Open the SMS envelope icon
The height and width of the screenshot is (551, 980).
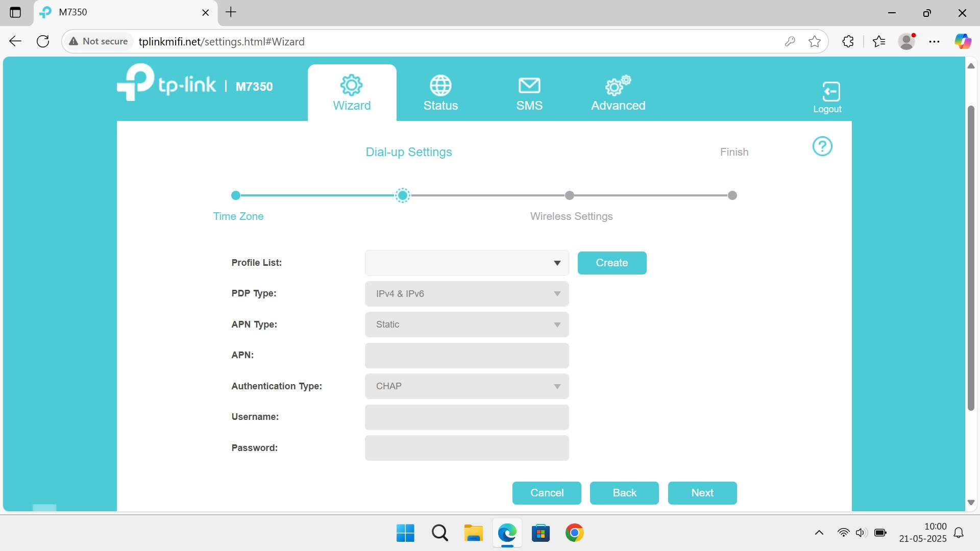[x=529, y=86]
